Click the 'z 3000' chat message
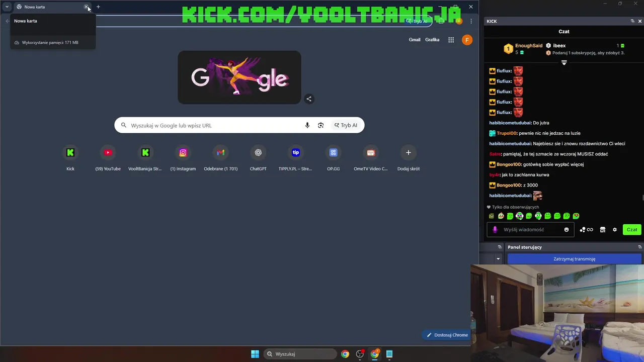 [x=530, y=185]
